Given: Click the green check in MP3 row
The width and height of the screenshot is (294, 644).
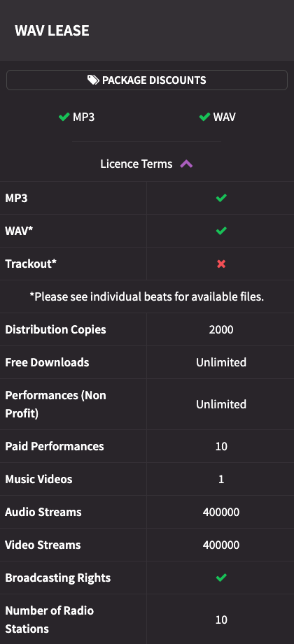Looking at the screenshot, I should pos(221,198).
